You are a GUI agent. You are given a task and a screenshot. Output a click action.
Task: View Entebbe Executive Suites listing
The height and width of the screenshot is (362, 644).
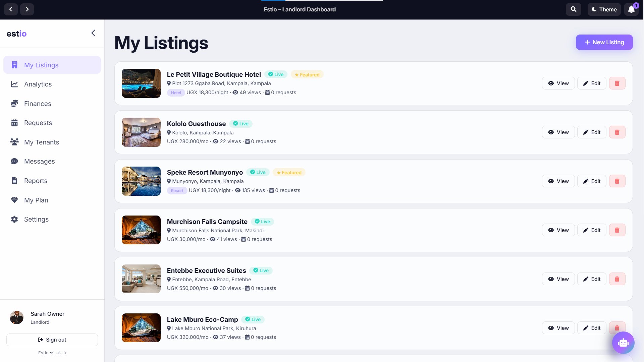coord(558,279)
